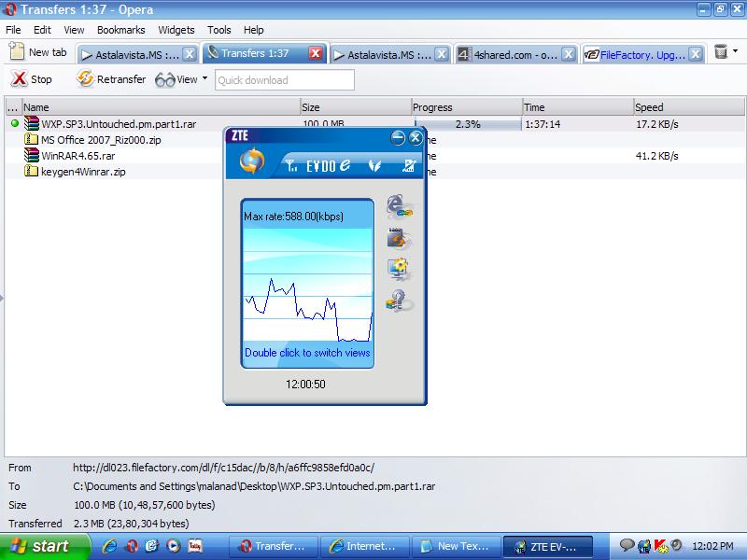This screenshot has width=747, height=560.
Task: Click the 17.2 KB/s speed value
Action: coord(657,124)
